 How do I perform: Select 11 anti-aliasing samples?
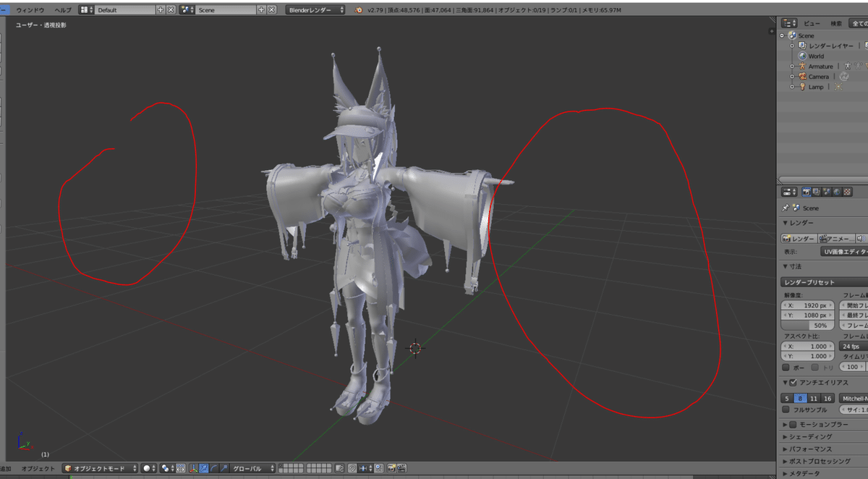click(x=814, y=398)
